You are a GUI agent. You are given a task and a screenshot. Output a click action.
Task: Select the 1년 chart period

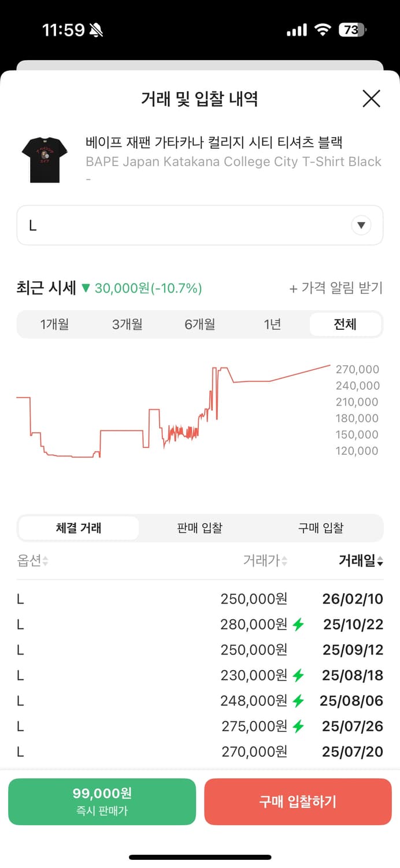pyautogui.click(x=272, y=324)
